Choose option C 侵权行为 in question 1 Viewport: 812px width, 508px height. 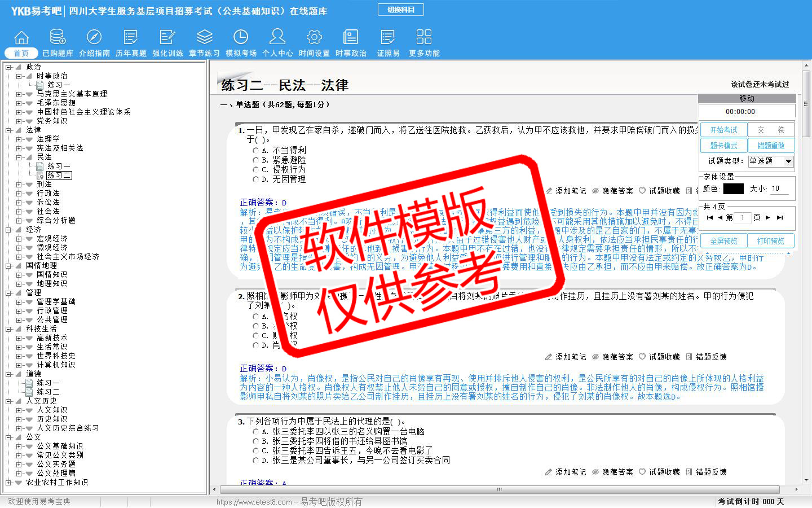[x=256, y=169]
